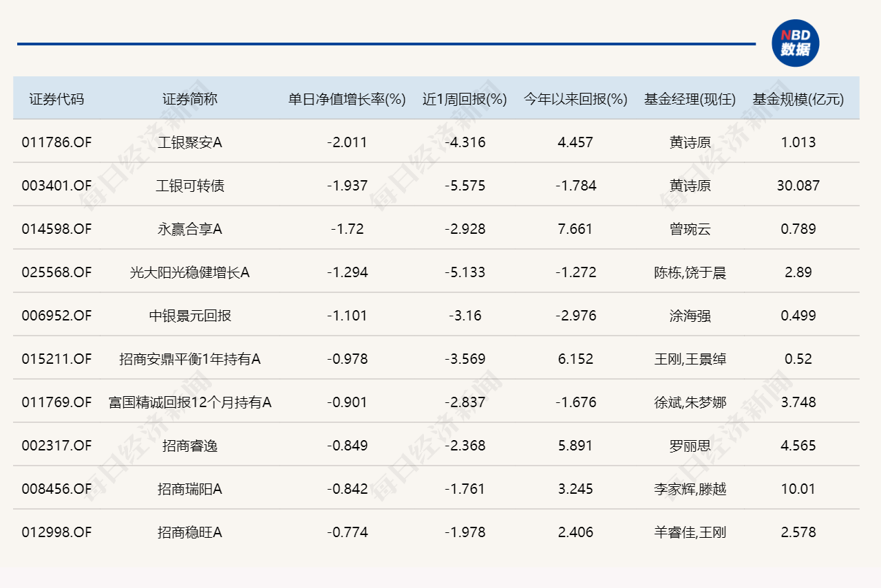Click the fund name 工银可转债
881x588 pixels.
190,186
